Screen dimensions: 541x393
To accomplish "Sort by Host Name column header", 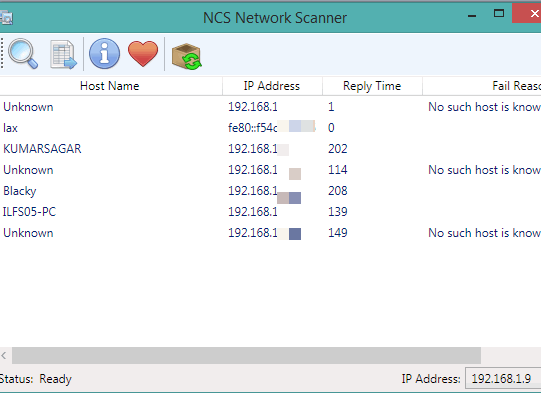I will pyautogui.click(x=109, y=86).
